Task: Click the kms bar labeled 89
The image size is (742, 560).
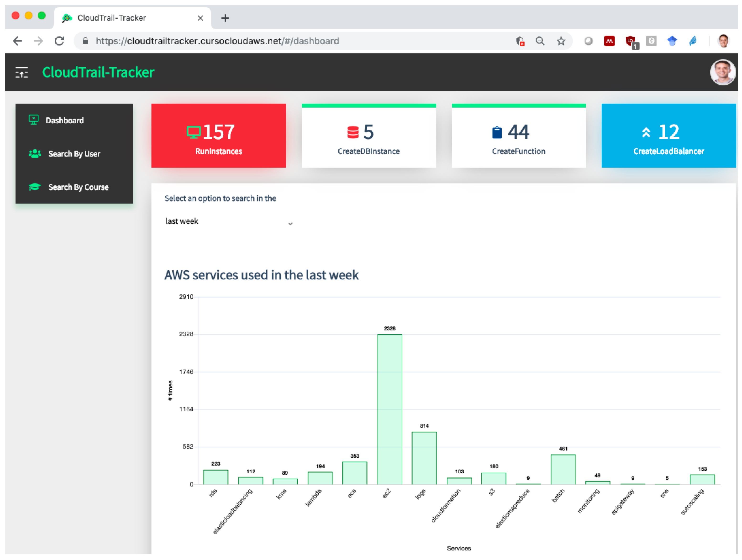Action: tap(285, 481)
